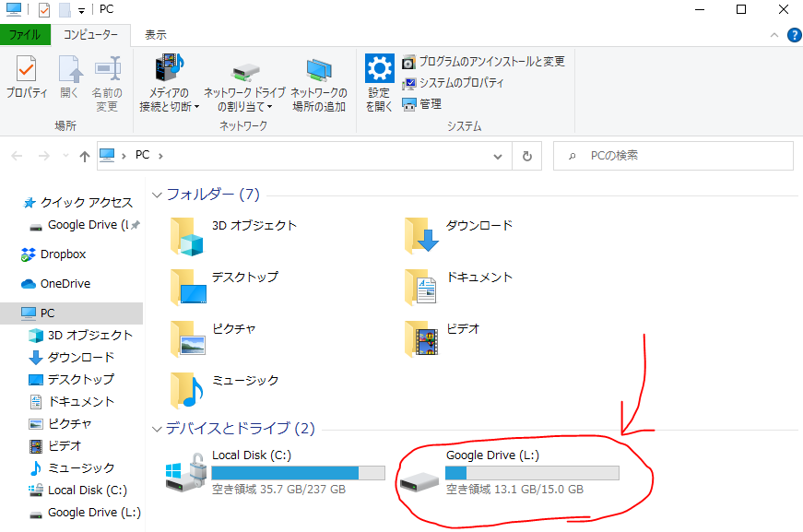
Task: Open the ファイル tab
Action: 25,34
